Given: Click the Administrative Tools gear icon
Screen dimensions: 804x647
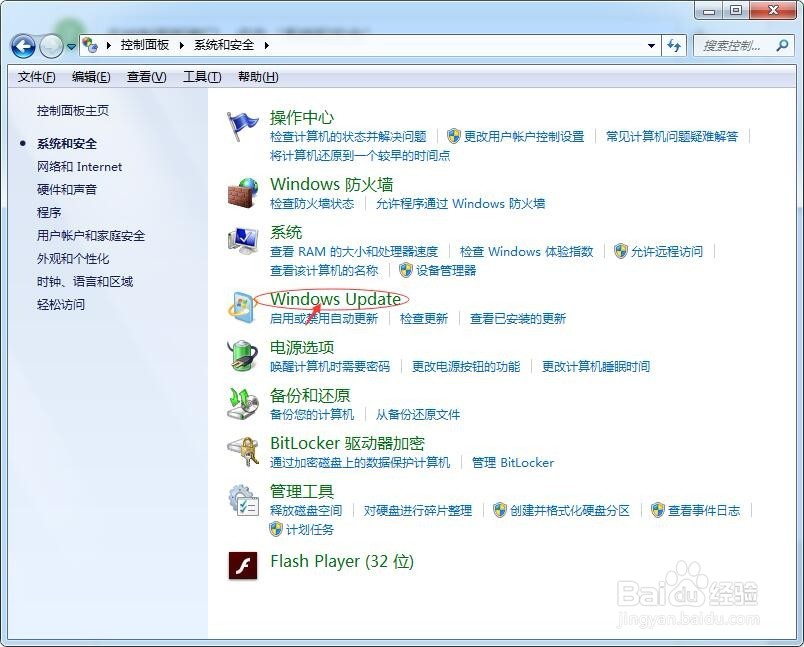Looking at the screenshot, I should pos(243,500).
